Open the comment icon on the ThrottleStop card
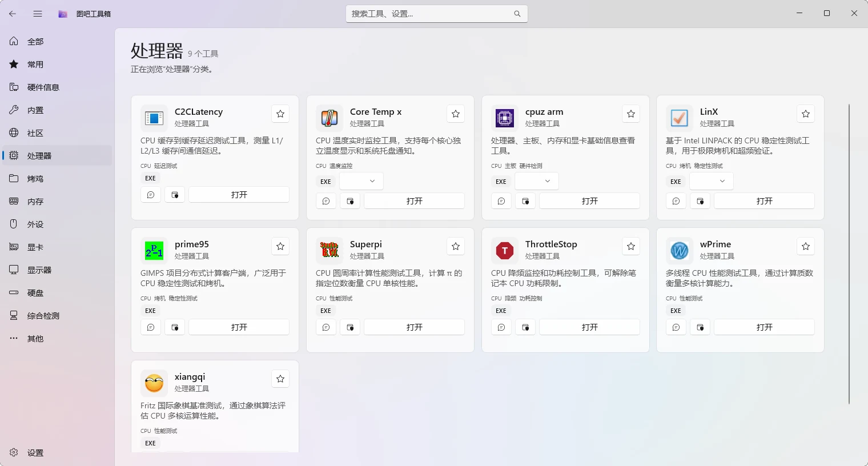 501,327
